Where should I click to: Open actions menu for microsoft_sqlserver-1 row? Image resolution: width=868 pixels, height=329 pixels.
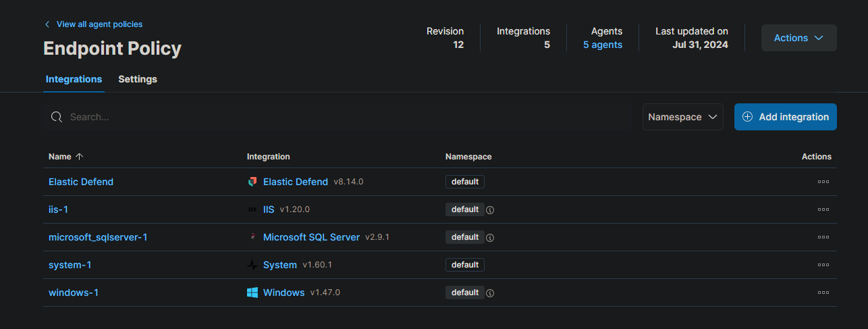click(x=823, y=237)
